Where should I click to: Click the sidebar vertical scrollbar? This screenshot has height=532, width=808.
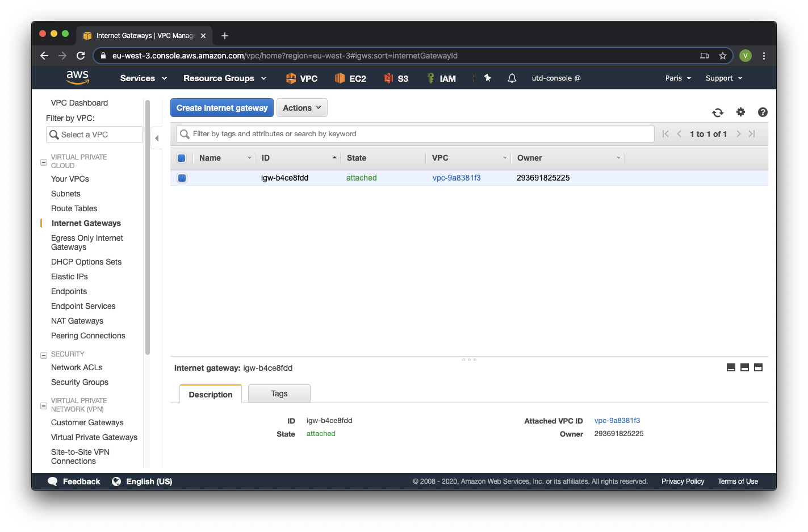148,227
